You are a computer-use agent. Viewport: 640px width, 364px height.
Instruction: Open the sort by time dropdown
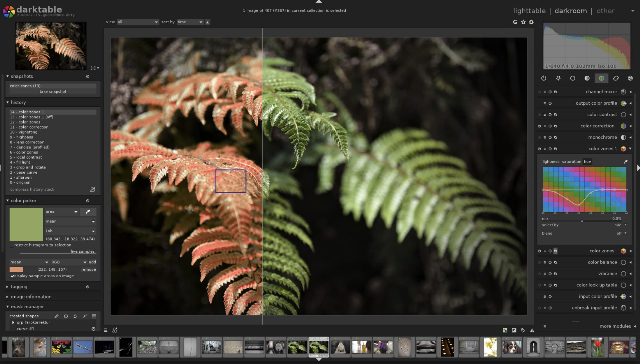point(190,22)
